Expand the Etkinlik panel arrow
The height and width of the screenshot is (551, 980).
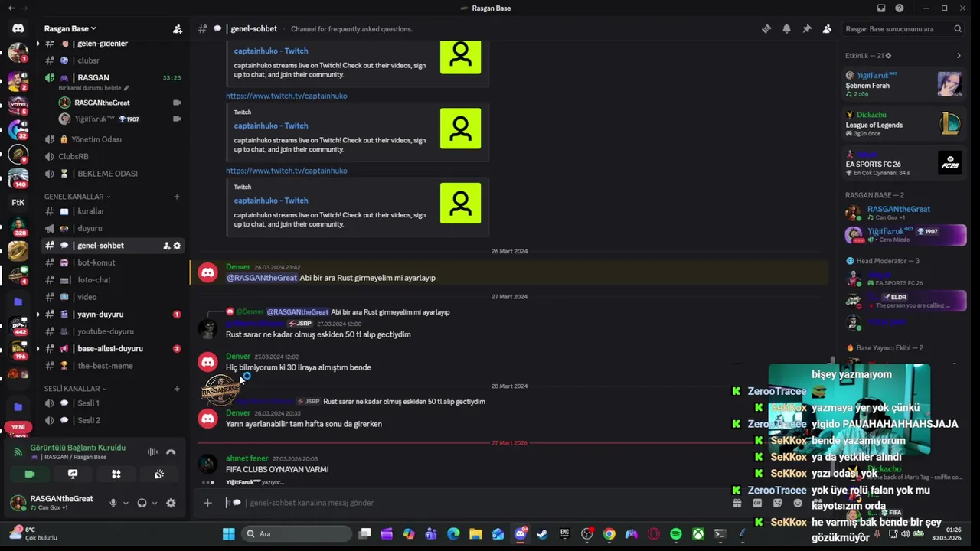tap(959, 56)
